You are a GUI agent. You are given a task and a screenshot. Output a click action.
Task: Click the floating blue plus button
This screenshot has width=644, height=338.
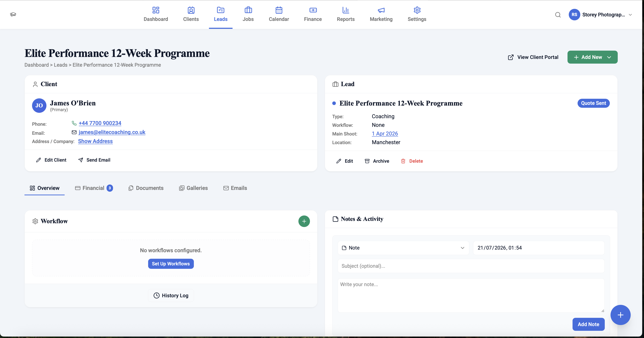(620, 315)
